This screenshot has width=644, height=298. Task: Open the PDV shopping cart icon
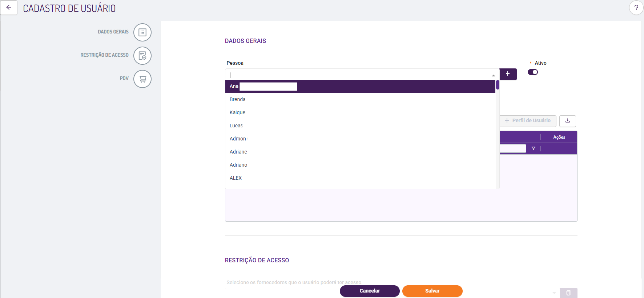pos(142,79)
